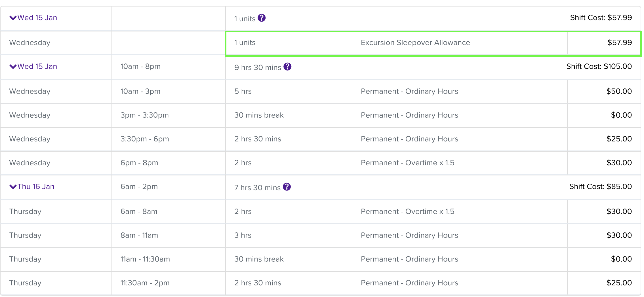Screen dimensions: 644x297
Task: Collapse the Thu 16 Jan shift chevron
Action: coord(13,187)
